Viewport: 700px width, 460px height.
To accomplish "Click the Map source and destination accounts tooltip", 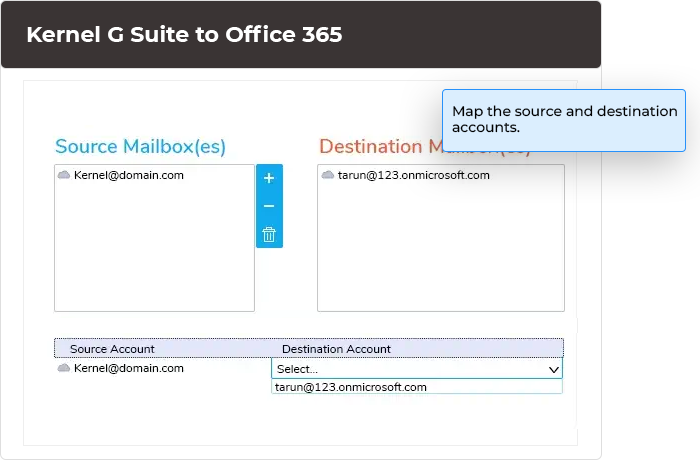I will coord(563,119).
